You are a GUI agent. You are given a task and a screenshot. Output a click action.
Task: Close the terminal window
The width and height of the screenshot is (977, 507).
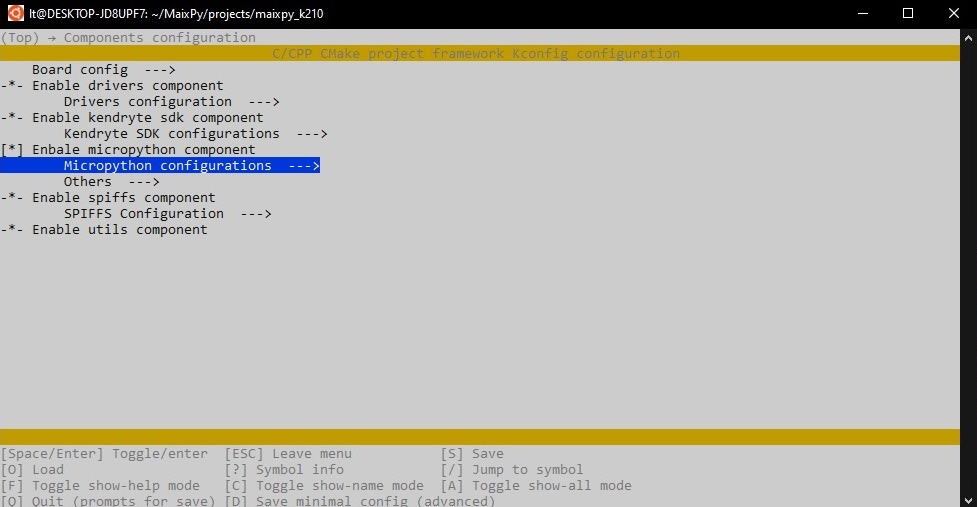pyautogui.click(x=954, y=13)
